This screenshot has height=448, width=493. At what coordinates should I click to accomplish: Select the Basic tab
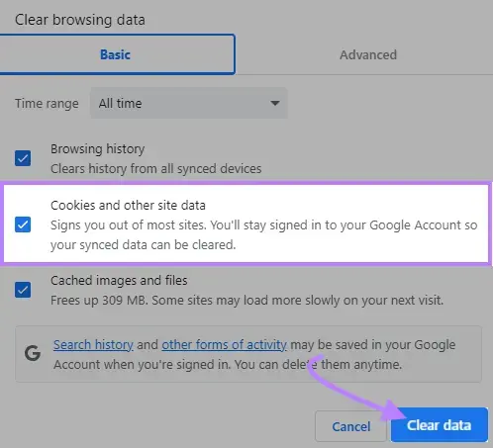pyautogui.click(x=117, y=54)
